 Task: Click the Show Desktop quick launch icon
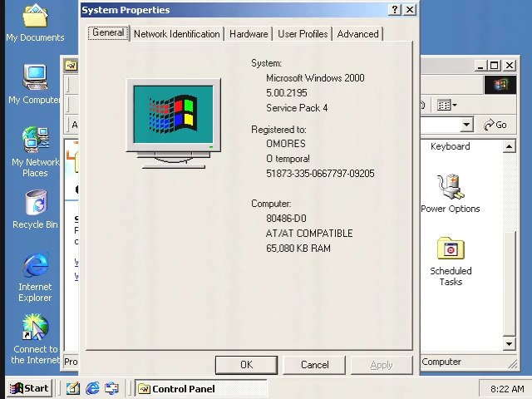pos(72,388)
